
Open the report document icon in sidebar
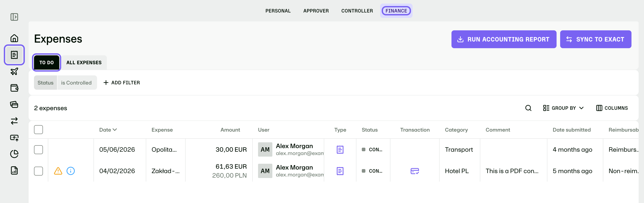tap(14, 170)
